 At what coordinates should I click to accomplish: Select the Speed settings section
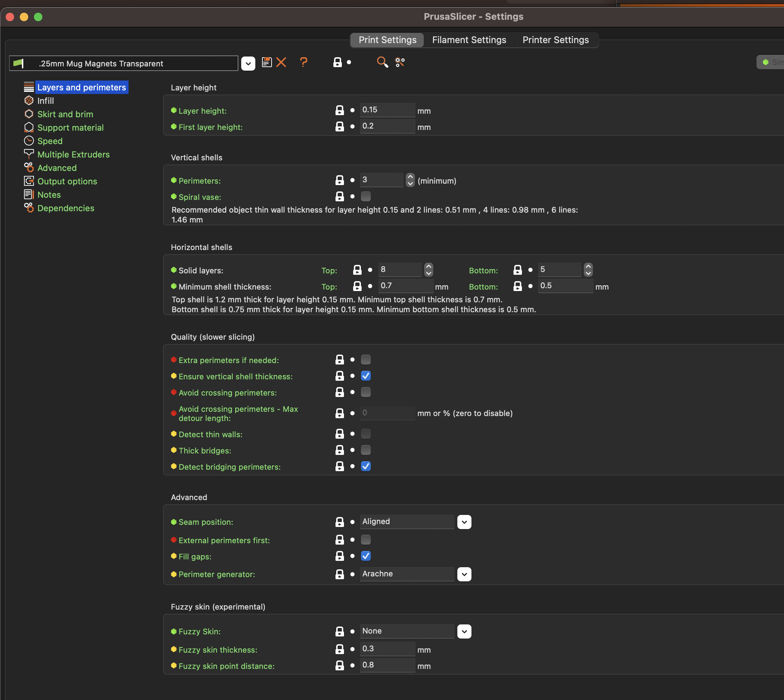click(49, 141)
